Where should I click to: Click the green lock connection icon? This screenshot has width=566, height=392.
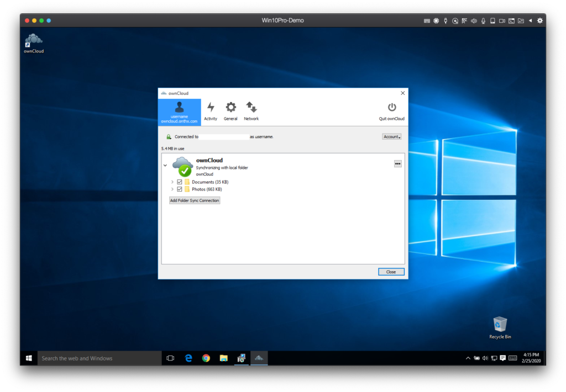[x=169, y=137]
